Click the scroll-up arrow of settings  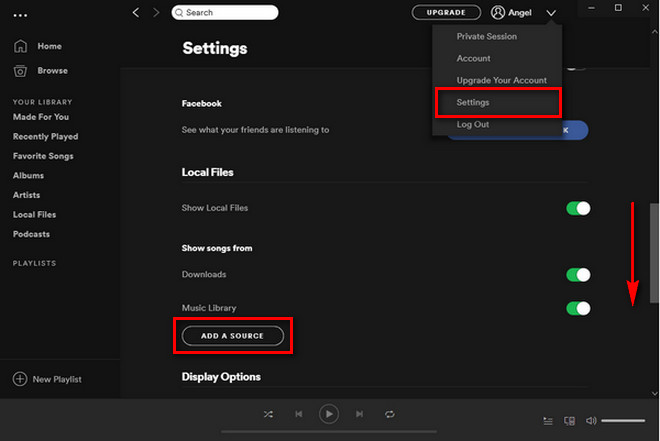pyautogui.click(x=654, y=32)
